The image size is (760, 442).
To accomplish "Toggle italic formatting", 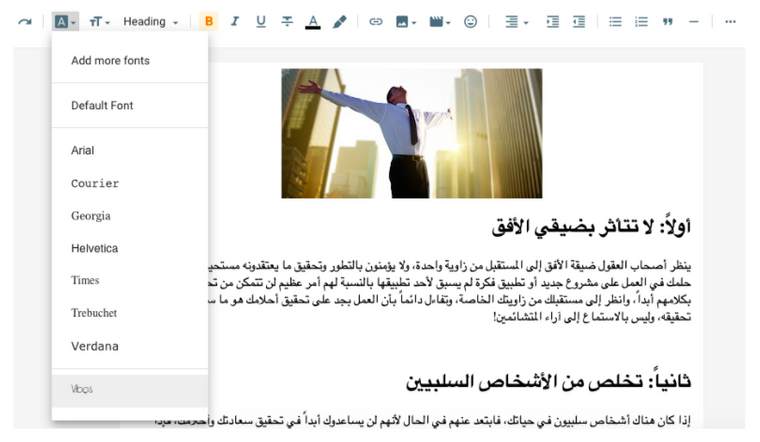I will (x=235, y=21).
